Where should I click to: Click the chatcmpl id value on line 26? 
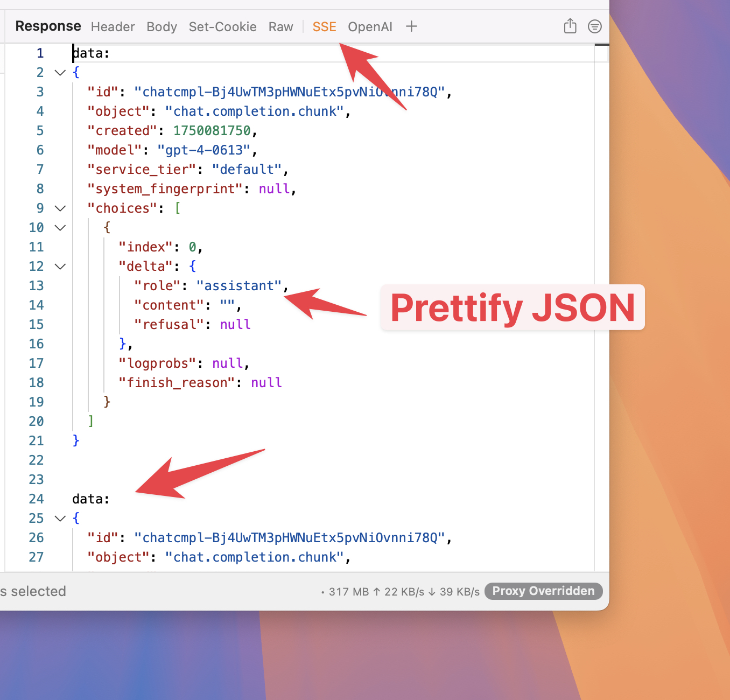pyautogui.click(x=289, y=538)
